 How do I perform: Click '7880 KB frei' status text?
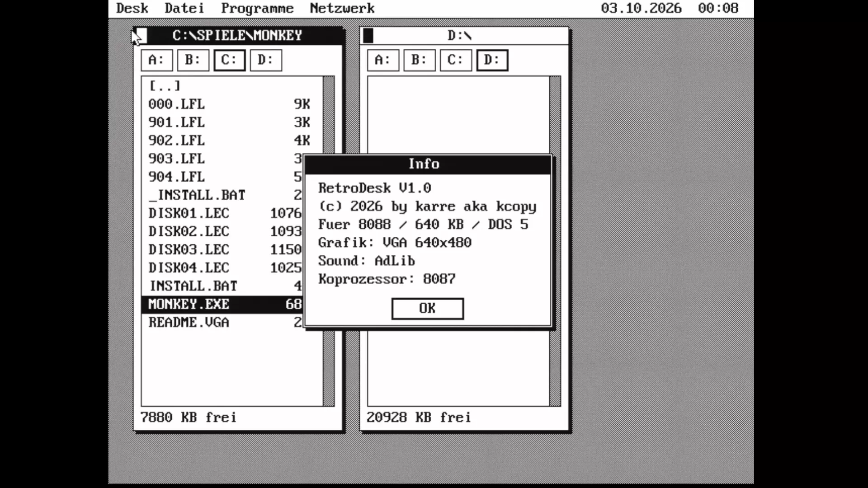[x=189, y=417]
